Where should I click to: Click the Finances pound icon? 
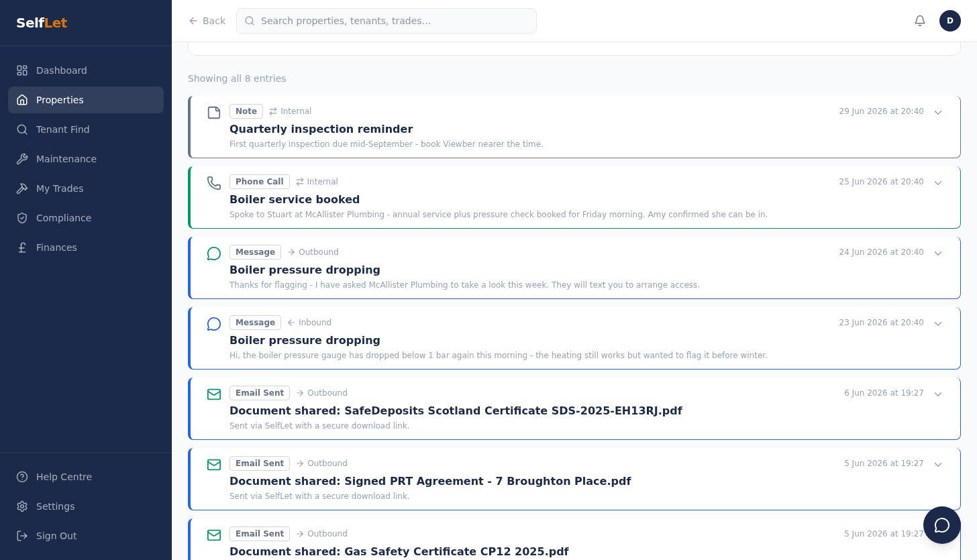tap(22, 247)
